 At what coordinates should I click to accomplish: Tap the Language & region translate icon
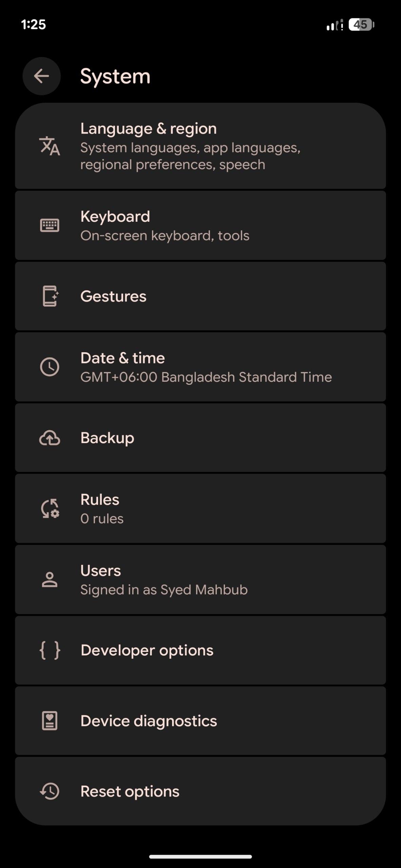[x=50, y=146]
